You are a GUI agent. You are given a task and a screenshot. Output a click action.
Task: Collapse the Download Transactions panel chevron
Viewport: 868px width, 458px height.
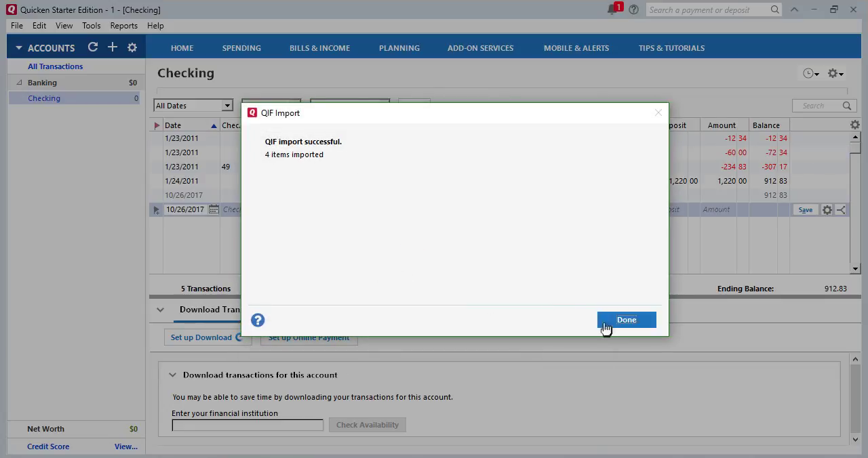click(160, 310)
